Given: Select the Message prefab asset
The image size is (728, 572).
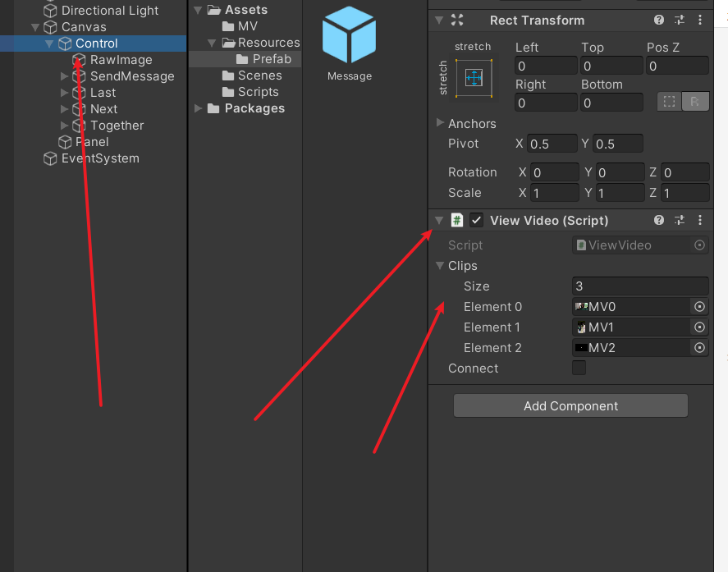Looking at the screenshot, I should [x=349, y=43].
